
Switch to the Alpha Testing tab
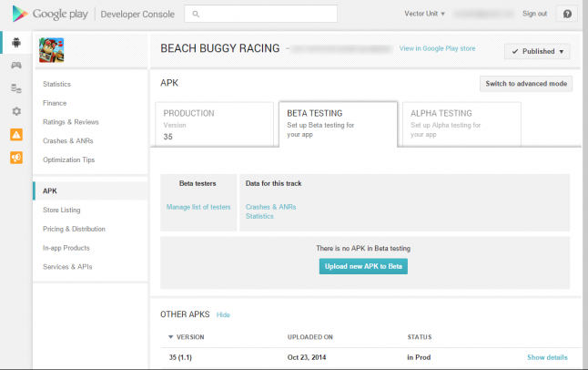click(x=461, y=124)
